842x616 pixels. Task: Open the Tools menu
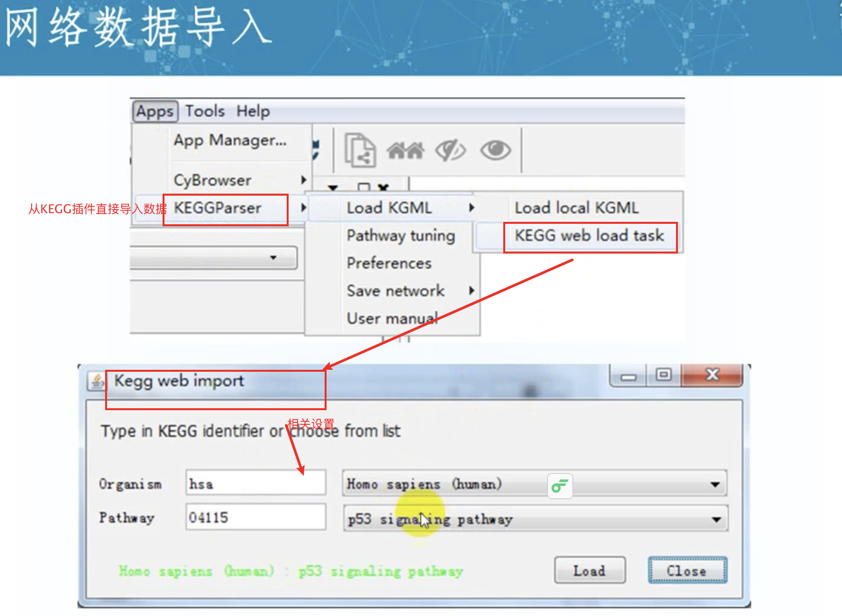tap(205, 111)
